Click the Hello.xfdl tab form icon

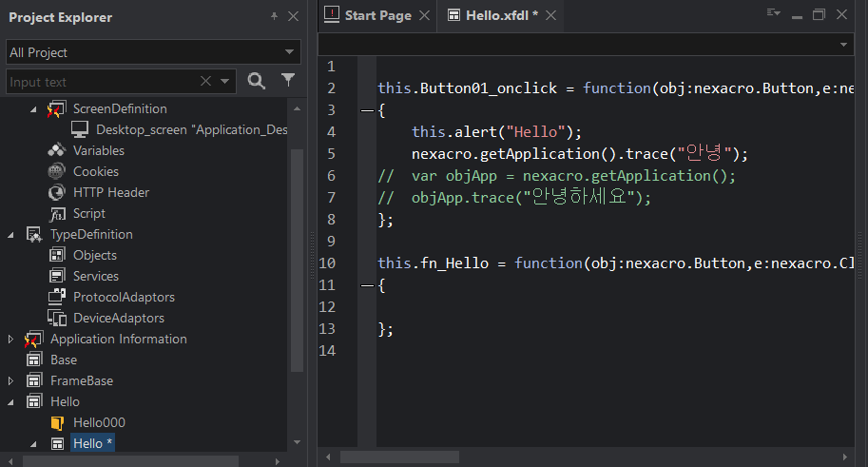pyautogui.click(x=453, y=15)
